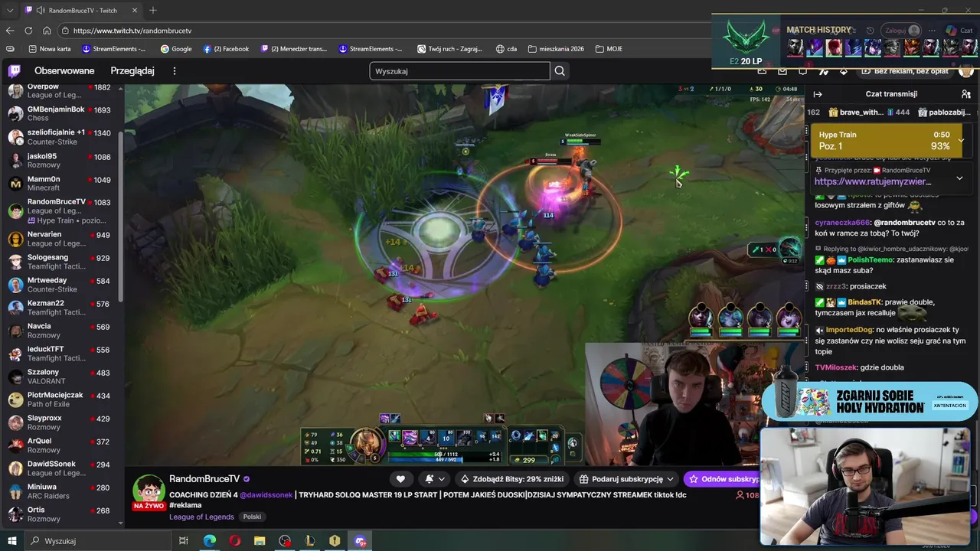Reload the current Twitch page
The image size is (980, 551).
tap(28, 31)
